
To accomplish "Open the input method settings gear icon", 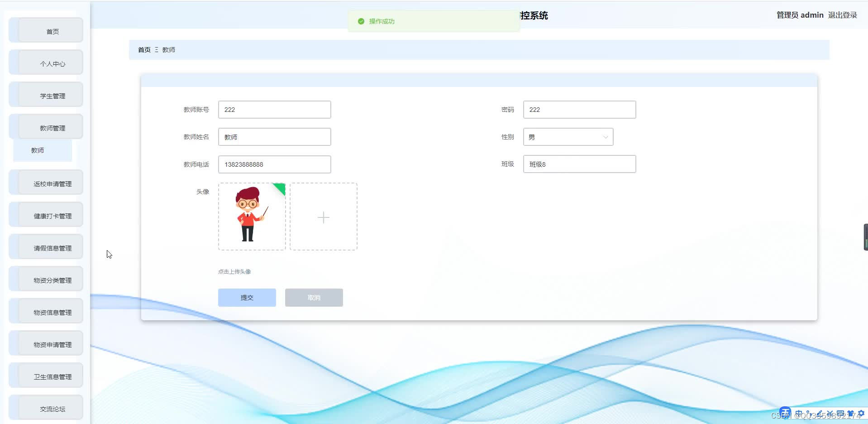I will (x=861, y=413).
